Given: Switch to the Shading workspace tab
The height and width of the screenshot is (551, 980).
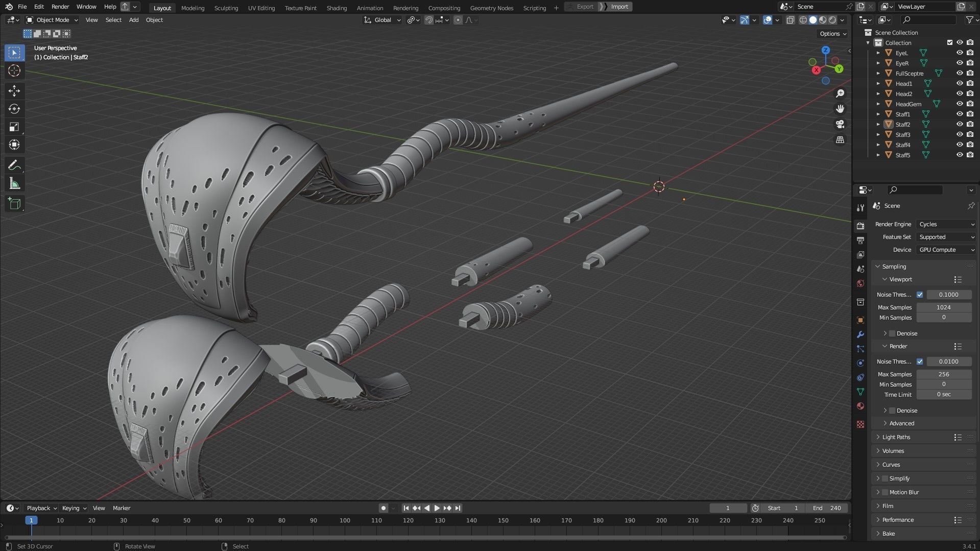Looking at the screenshot, I should [337, 8].
